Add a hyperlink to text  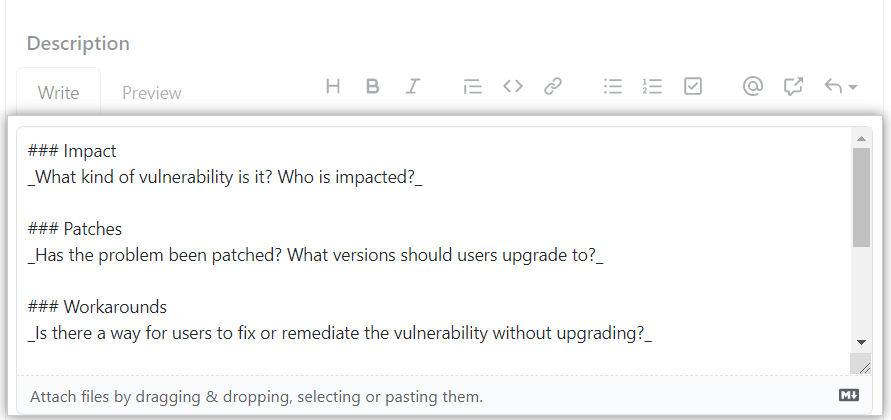[x=553, y=87]
